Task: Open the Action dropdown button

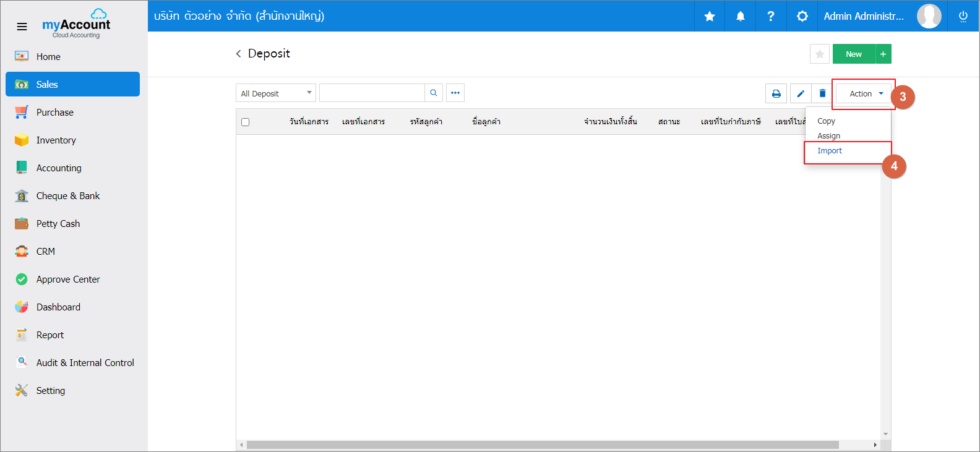Action: [864, 93]
